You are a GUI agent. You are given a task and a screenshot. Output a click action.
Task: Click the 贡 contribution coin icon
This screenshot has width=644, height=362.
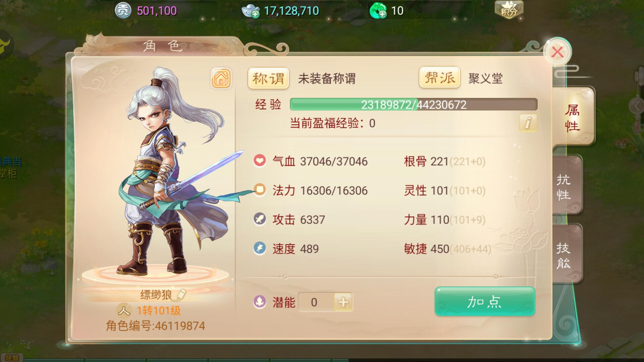[x=123, y=11]
